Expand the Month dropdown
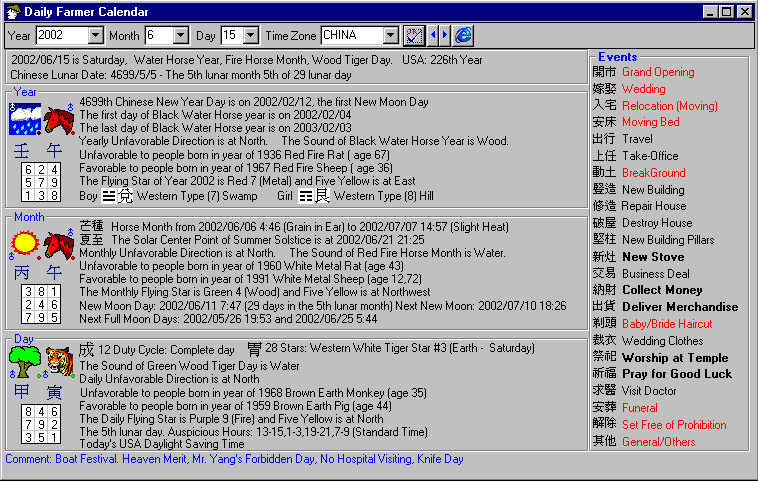Viewport: 758px width, 482px height. pyautogui.click(x=181, y=35)
